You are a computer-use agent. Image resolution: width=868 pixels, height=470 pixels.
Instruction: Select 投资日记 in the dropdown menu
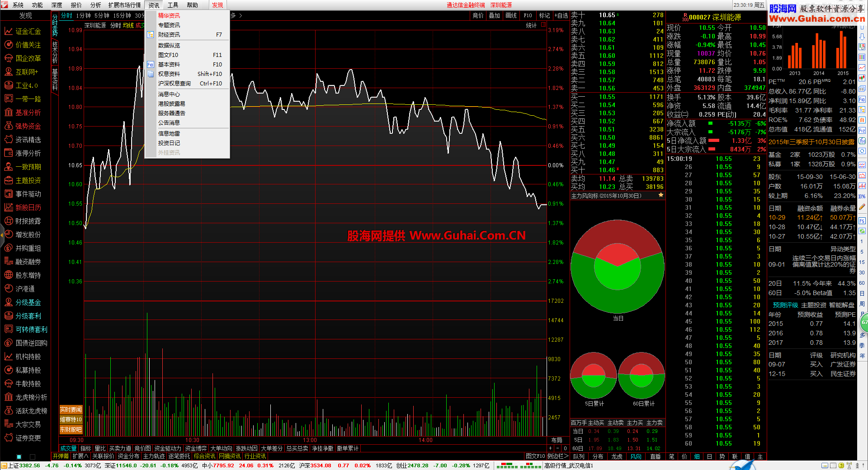187,143
